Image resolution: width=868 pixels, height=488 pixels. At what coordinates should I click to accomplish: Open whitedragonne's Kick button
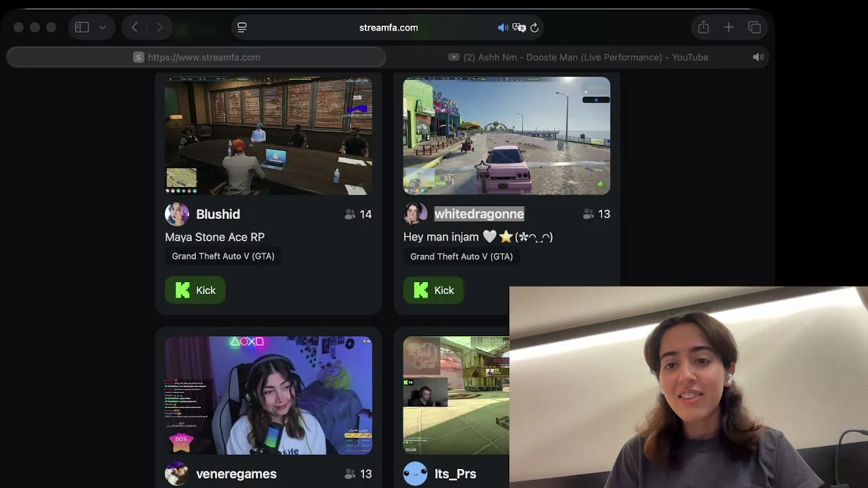433,290
